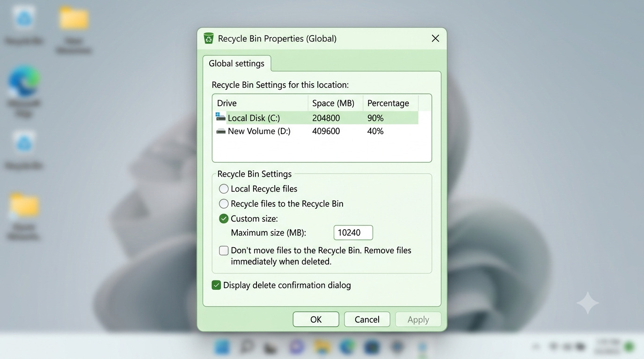644x359 pixels.
Task: Click the Apply button
Action: [x=418, y=319]
